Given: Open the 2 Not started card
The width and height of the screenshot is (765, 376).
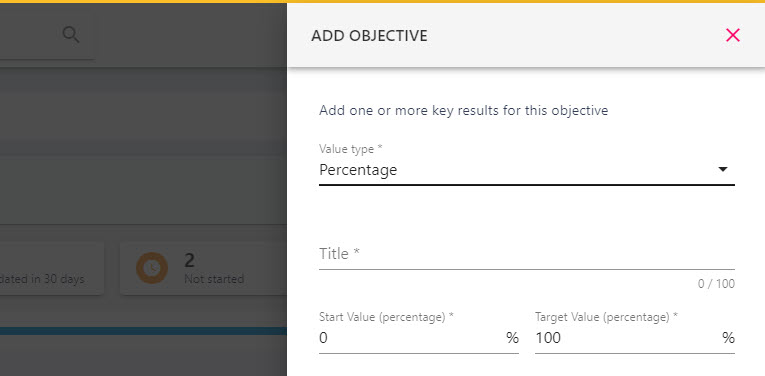Looking at the screenshot, I should (x=203, y=268).
